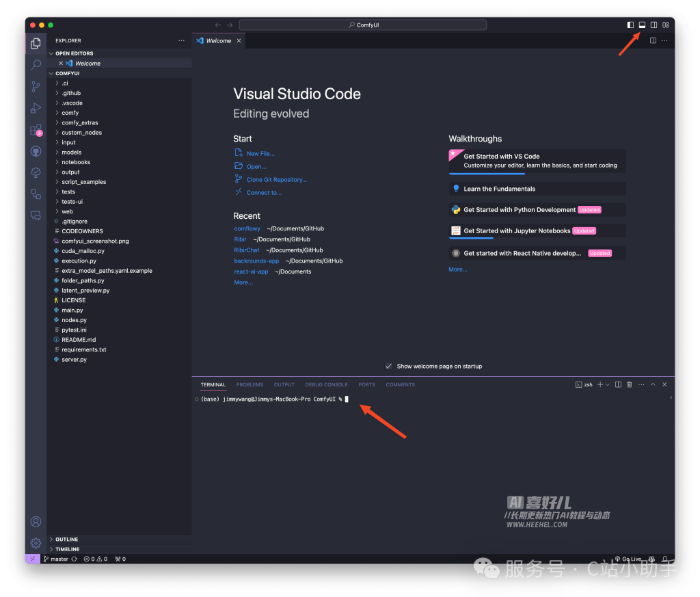This screenshot has height=597, width=700.
Task: Open editor more actions menu
Action: 664,40
